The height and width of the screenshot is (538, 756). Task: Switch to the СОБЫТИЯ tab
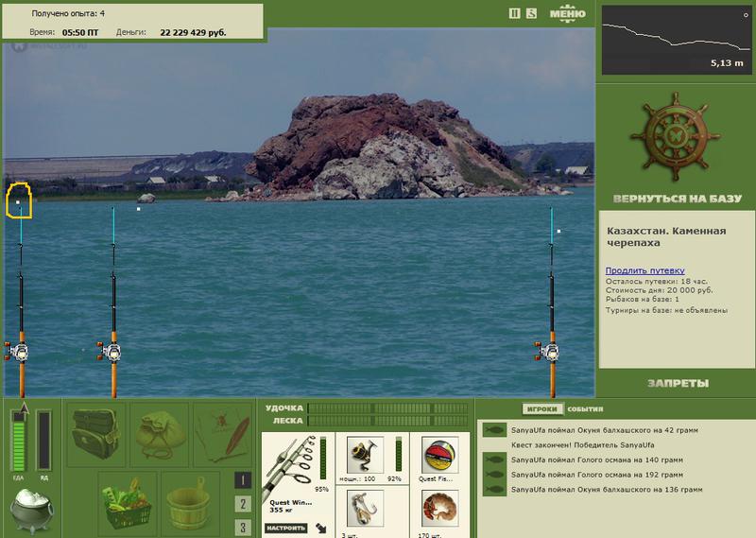pos(585,409)
